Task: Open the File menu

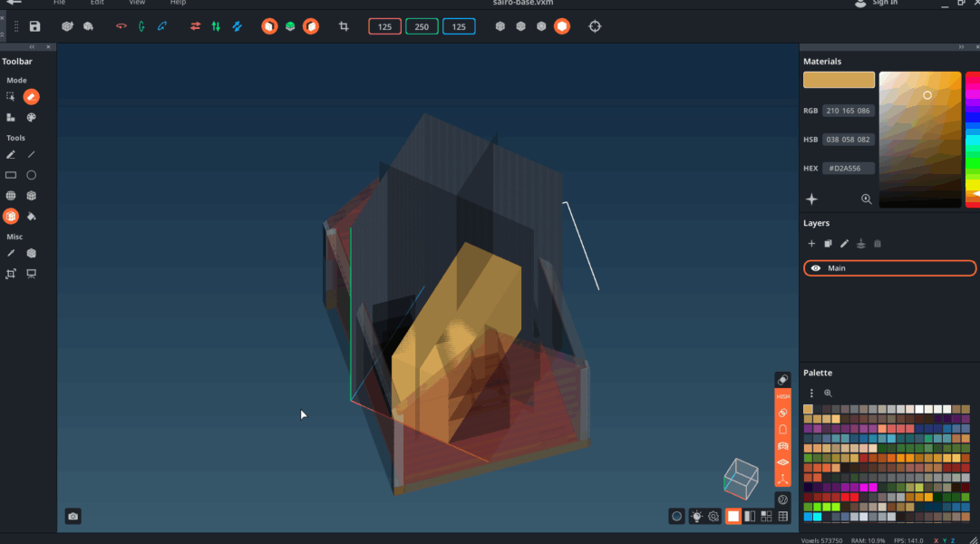Action: 59,3
